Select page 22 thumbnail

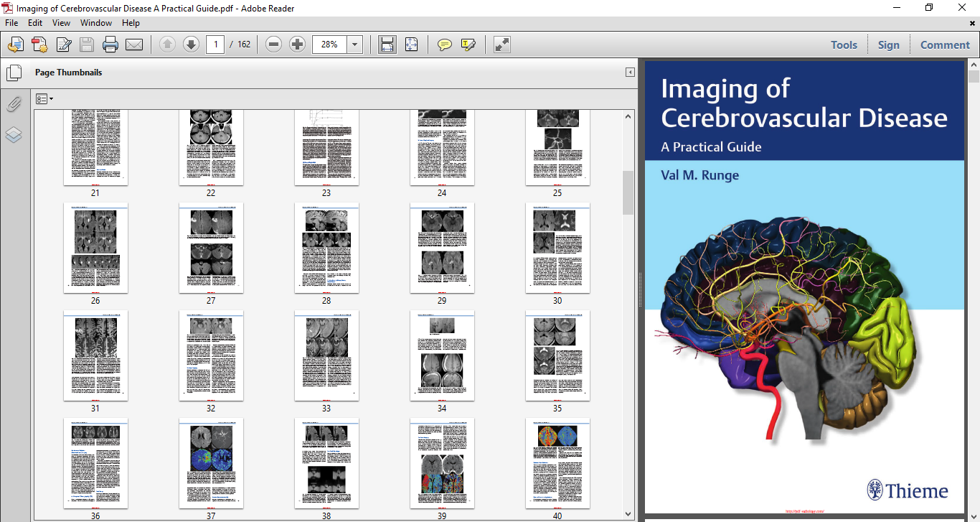point(211,147)
